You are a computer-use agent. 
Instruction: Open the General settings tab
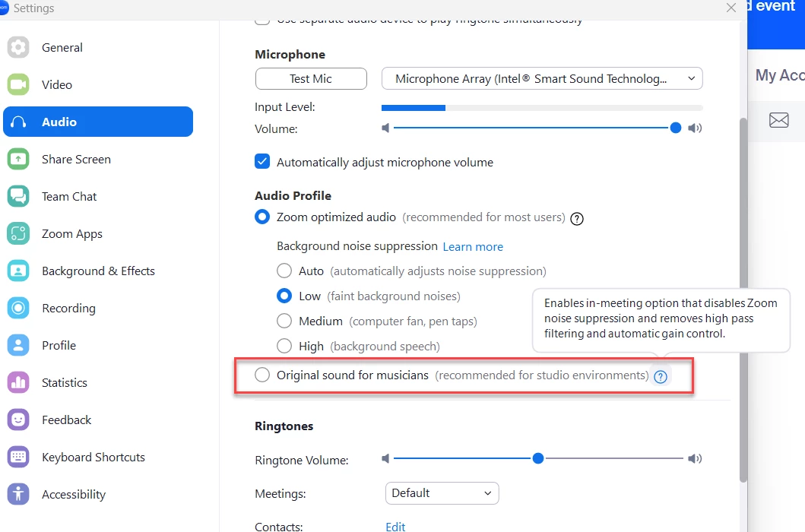(x=98, y=47)
